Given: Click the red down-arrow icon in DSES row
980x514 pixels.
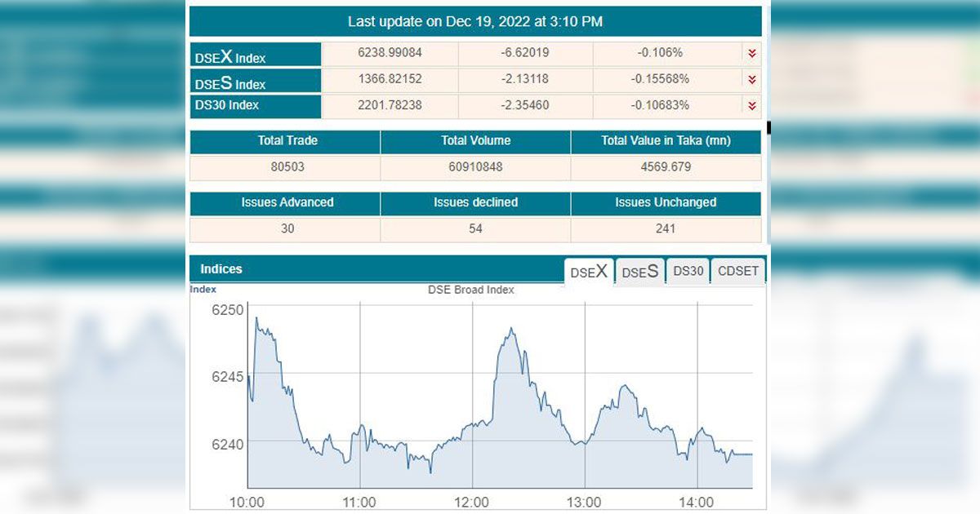Looking at the screenshot, I should tap(751, 80).
